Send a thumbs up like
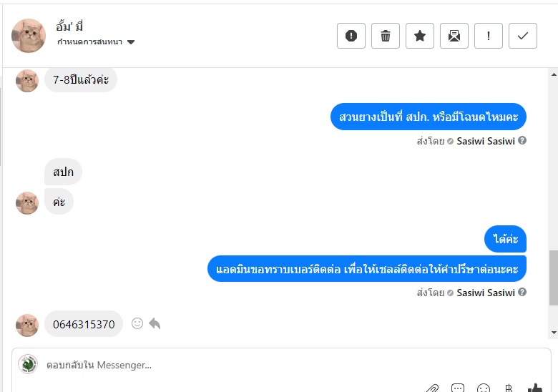 535,388
